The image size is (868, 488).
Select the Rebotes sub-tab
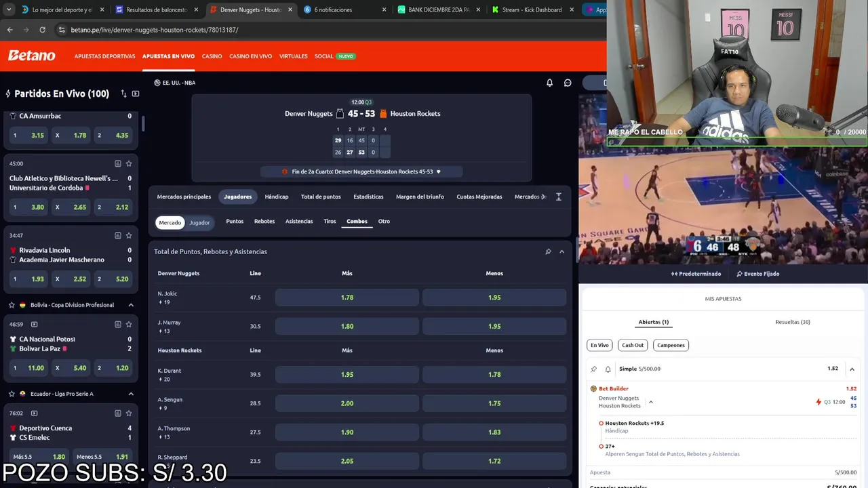coord(264,221)
